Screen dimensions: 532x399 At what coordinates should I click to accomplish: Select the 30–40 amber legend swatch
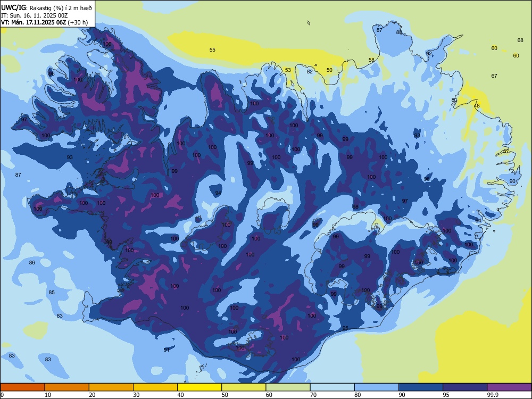155,387
